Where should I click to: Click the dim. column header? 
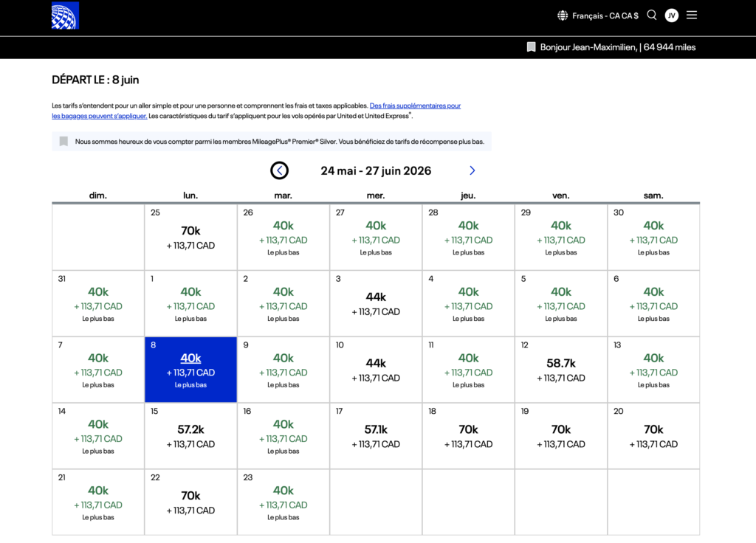98,195
